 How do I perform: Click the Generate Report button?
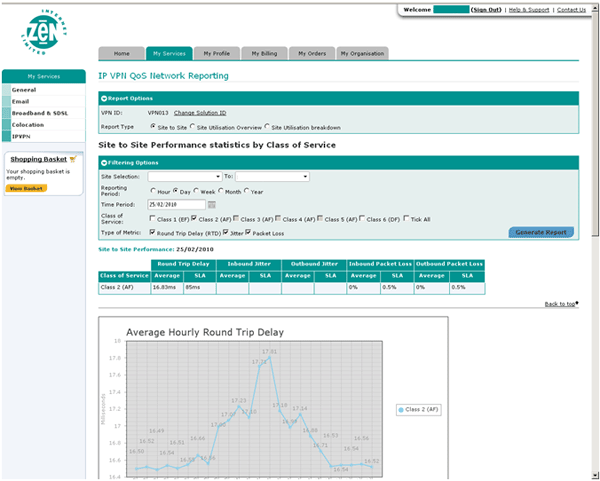click(x=541, y=232)
